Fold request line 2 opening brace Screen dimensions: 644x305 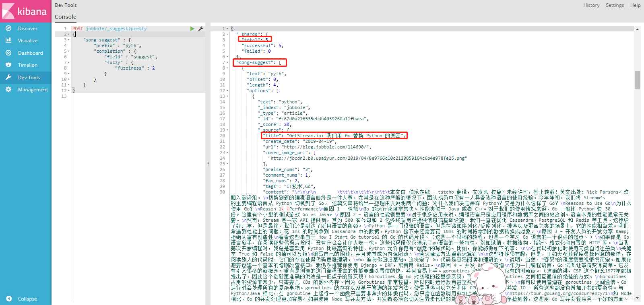click(69, 34)
